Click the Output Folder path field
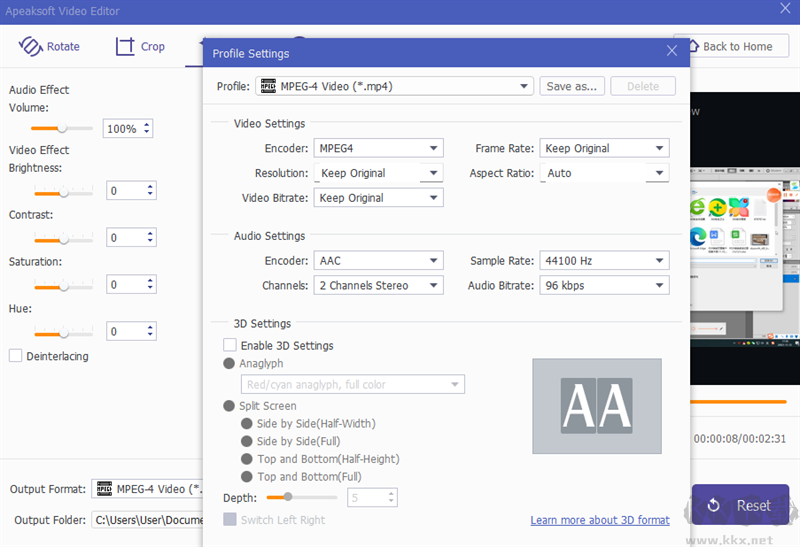800x547 pixels. pyautogui.click(x=147, y=520)
